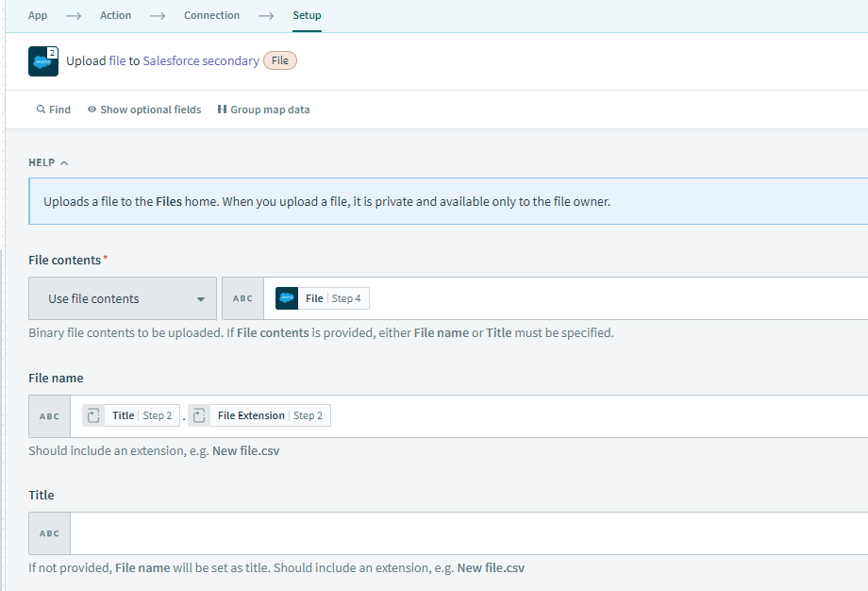
Task: Go to the Action step tab
Action: pyautogui.click(x=116, y=15)
